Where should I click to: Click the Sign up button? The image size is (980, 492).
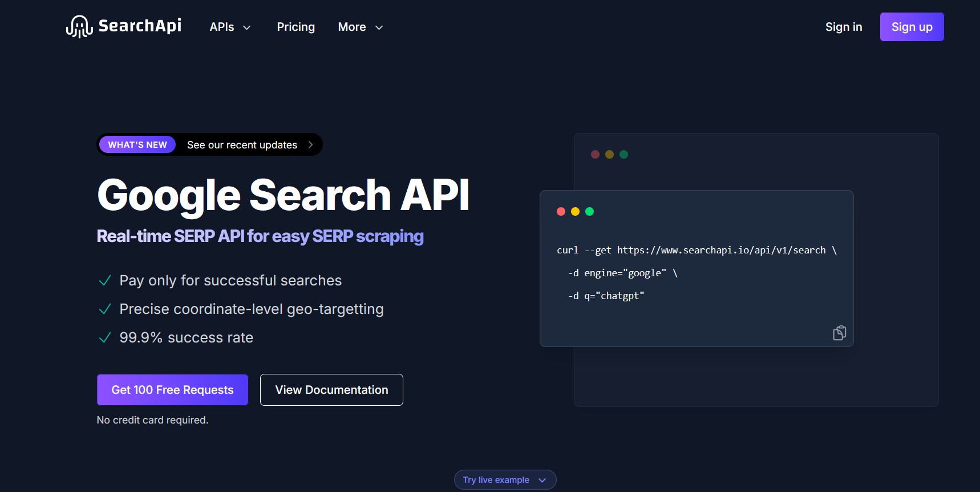pyautogui.click(x=912, y=26)
